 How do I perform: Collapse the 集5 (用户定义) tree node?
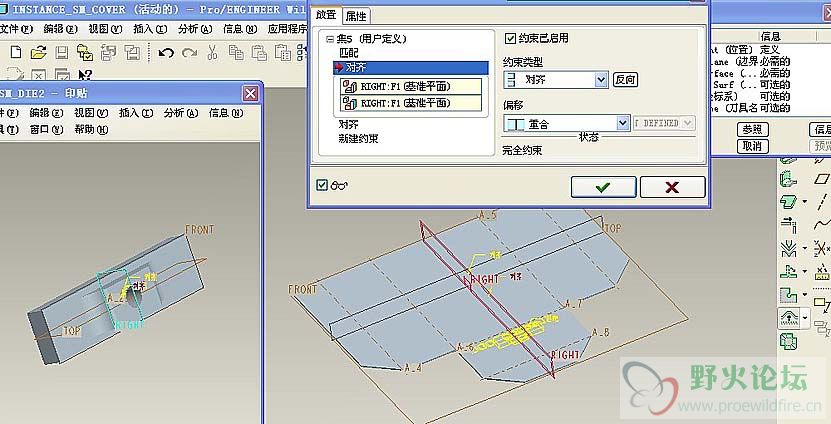[x=330, y=39]
